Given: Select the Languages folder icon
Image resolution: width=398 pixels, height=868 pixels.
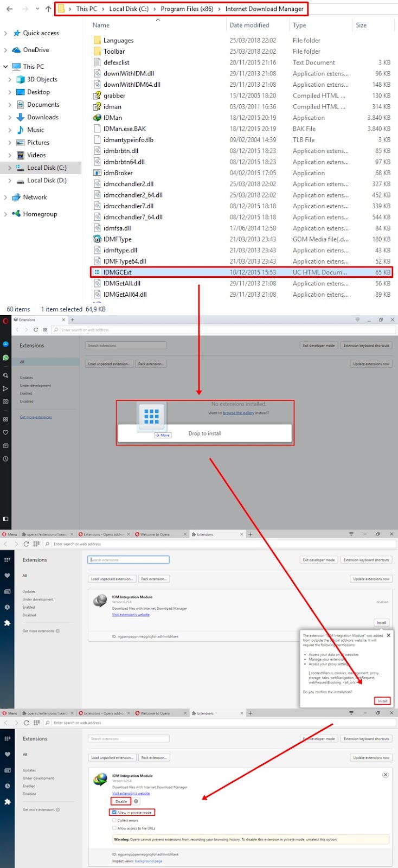Looking at the screenshot, I should (97, 40).
